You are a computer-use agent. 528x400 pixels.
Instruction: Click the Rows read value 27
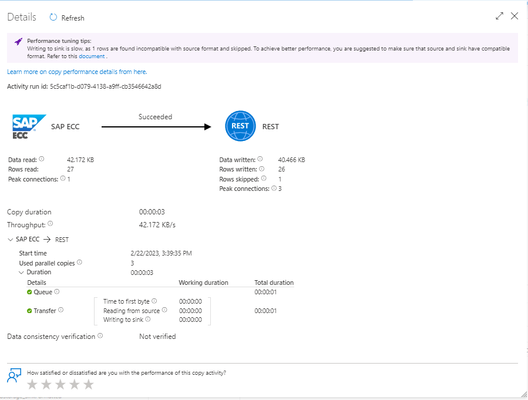[70, 169]
